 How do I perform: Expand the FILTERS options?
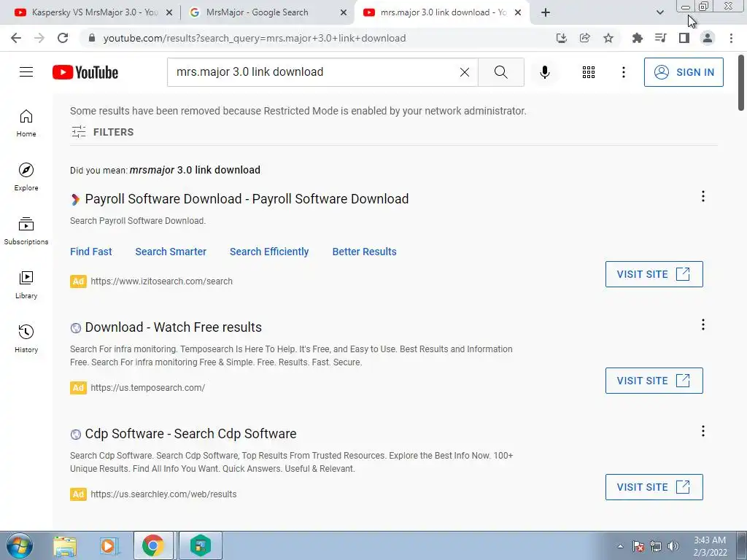coord(102,132)
